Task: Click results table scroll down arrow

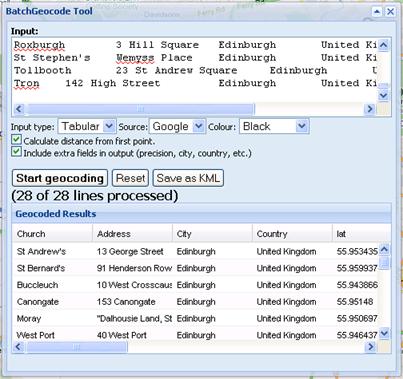Action: pyautogui.click(x=384, y=333)
